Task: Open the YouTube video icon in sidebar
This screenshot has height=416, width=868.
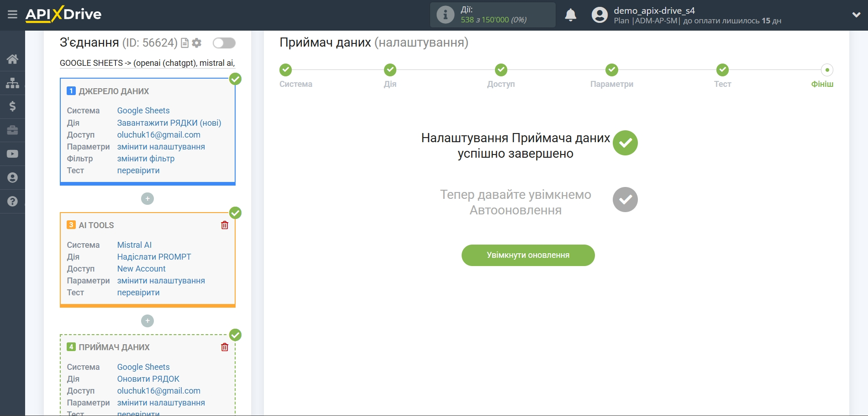Action: (x=12, y=154)
